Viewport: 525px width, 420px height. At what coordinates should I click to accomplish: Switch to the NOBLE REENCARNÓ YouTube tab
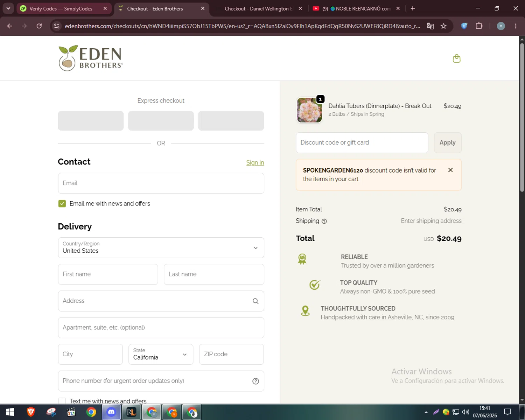(356, 8)
